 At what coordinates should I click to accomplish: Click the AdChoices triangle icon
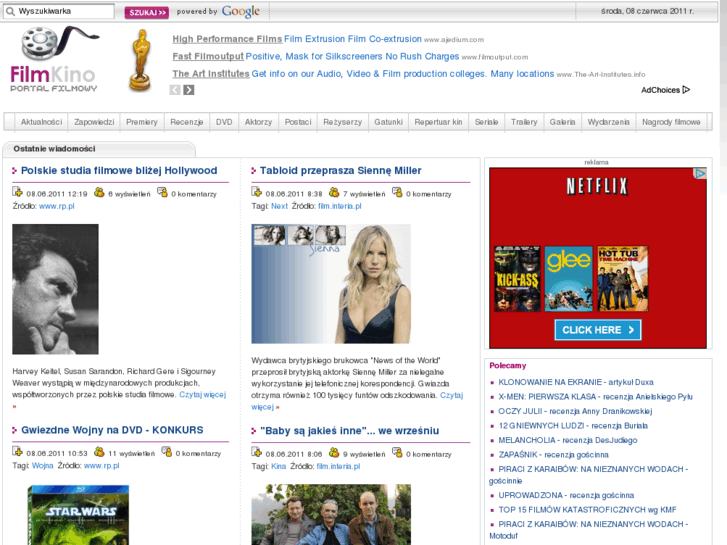click(686, 90)
